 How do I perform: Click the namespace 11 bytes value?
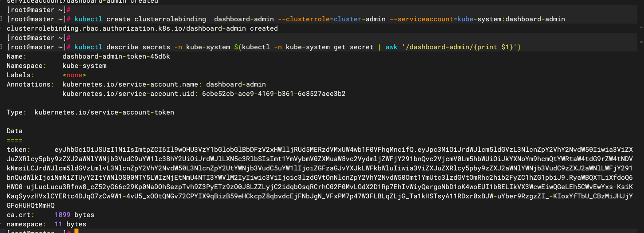click(70, 224)
